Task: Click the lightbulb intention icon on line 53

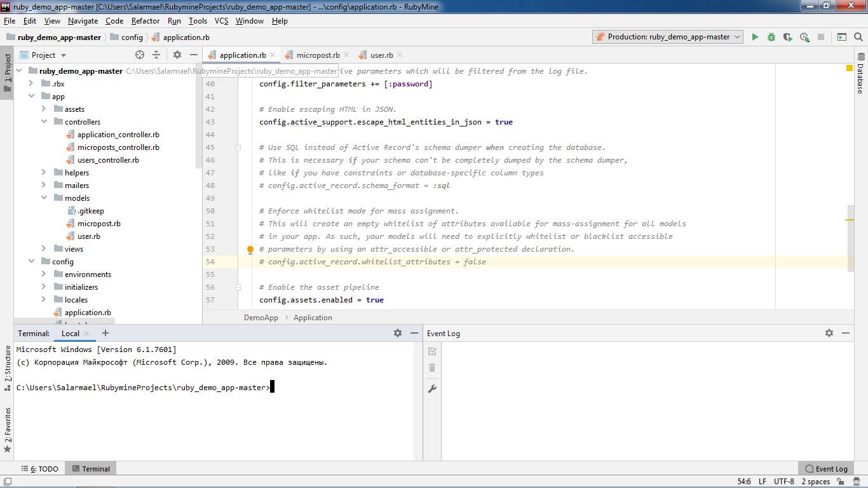Action: click(x=250, y=250)
